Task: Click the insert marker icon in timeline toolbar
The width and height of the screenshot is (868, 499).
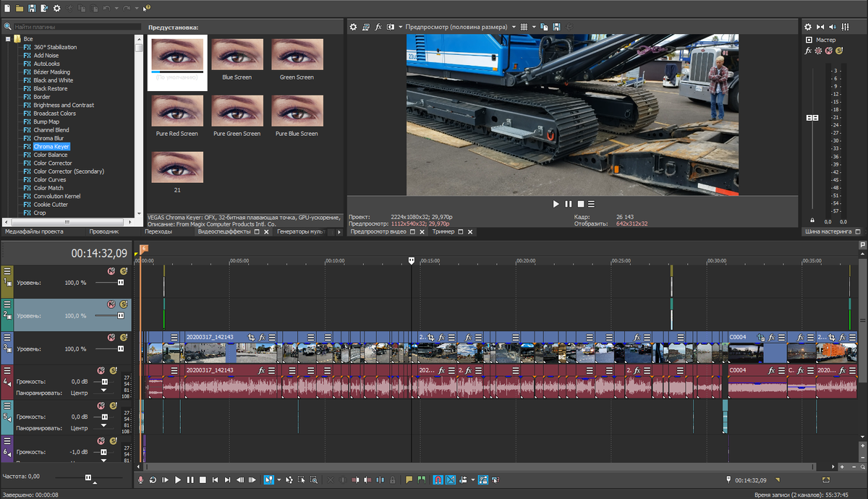Action: 409,479
